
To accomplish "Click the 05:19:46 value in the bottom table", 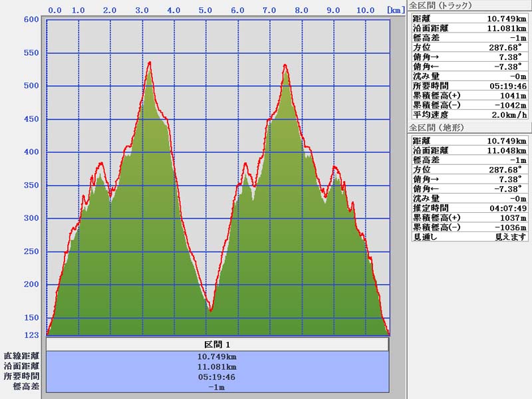I will (x=217, y=376).
